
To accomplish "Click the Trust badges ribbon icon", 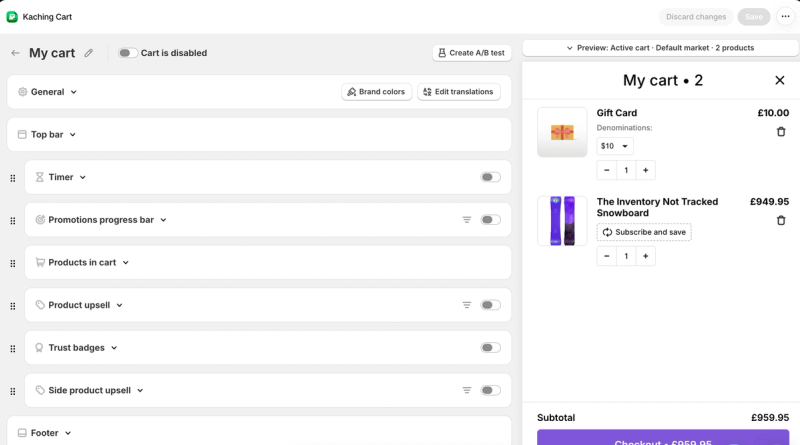I will [x=39, y=348].
